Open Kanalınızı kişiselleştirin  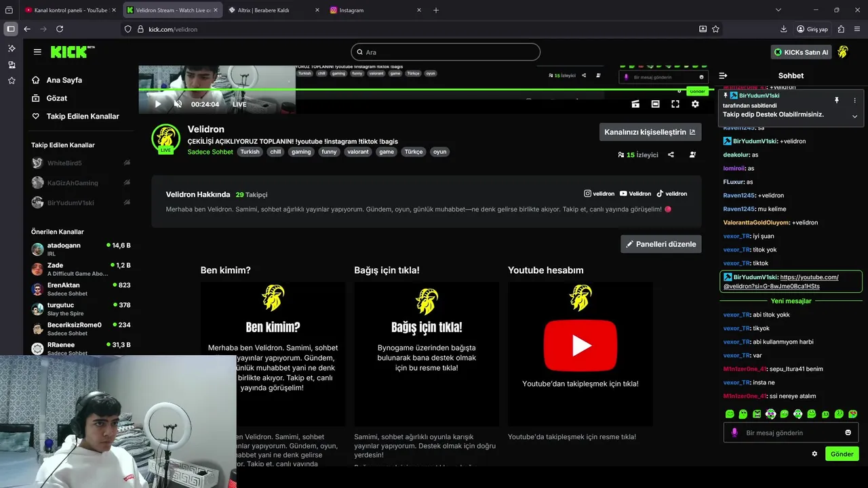click(x=650, y=132)
